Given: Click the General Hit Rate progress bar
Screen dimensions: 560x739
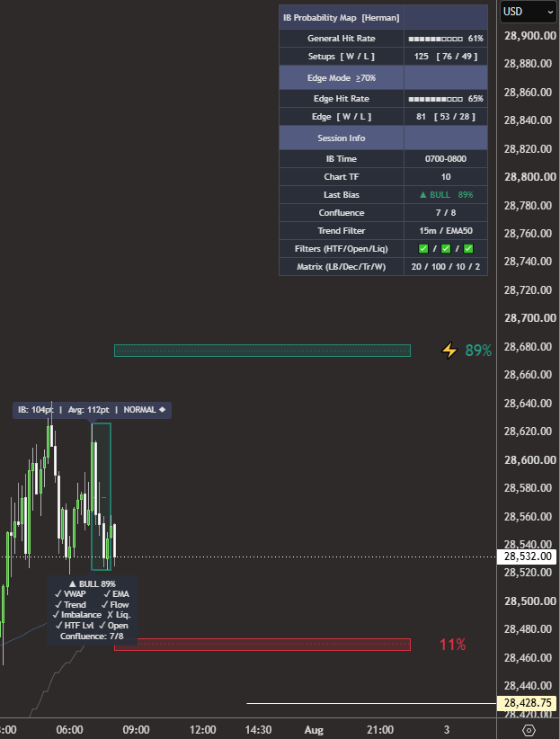Looking at the screenshot, I should pos(436,39).
